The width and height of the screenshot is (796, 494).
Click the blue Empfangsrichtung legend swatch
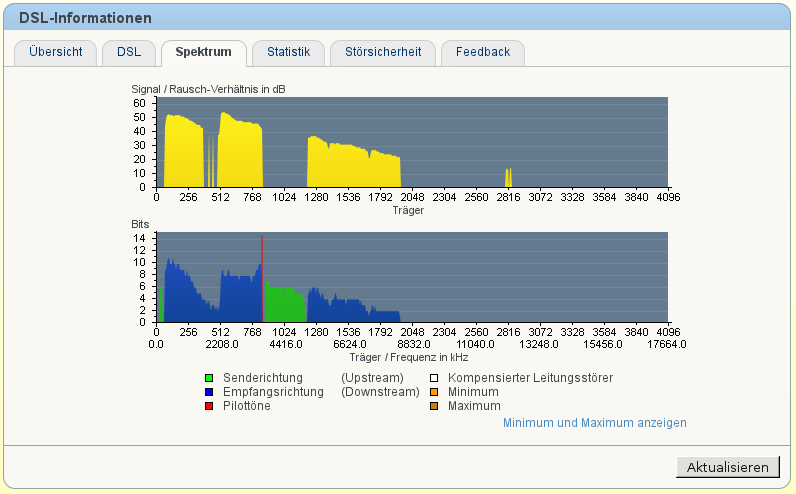pyautogui.click(x=209, y=392)
